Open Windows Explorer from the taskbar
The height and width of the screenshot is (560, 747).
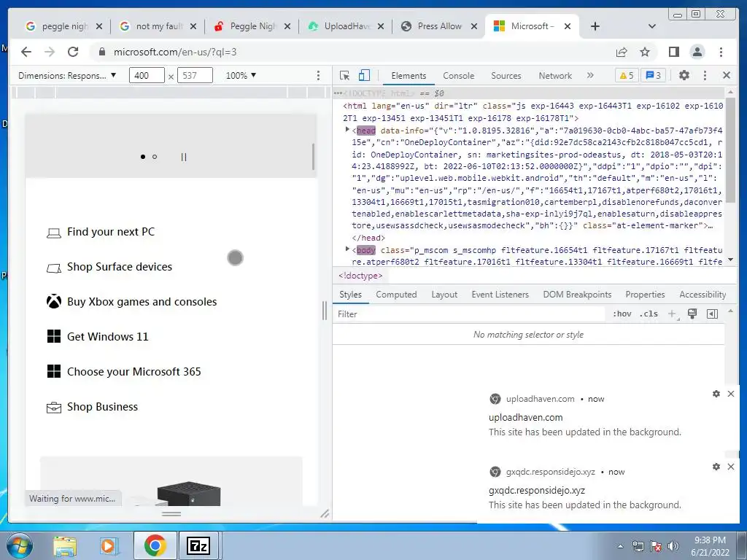[x=65, y=545]
